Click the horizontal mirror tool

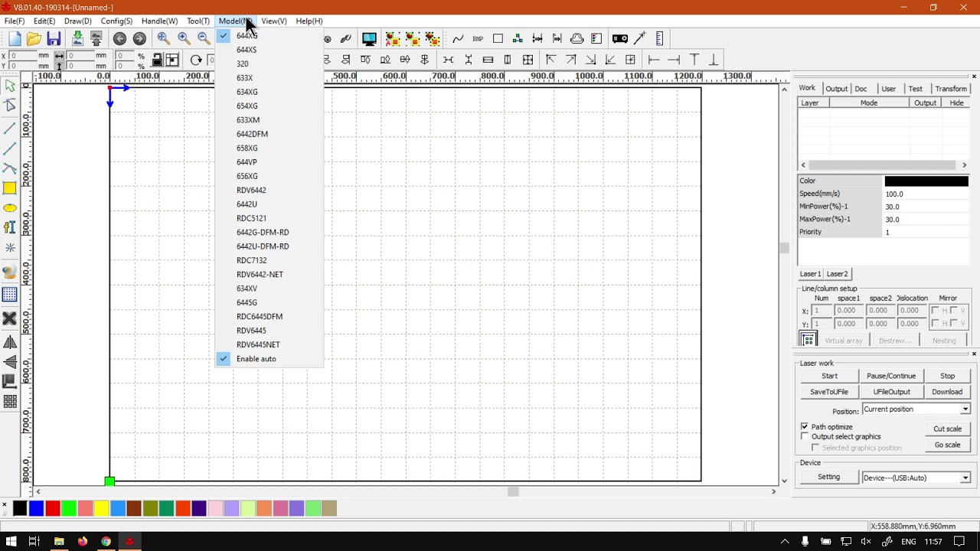point(10,342)
